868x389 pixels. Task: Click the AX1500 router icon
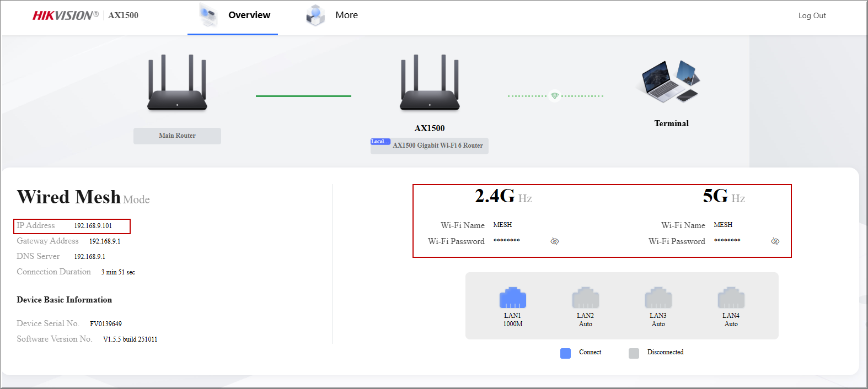point(430,83)
